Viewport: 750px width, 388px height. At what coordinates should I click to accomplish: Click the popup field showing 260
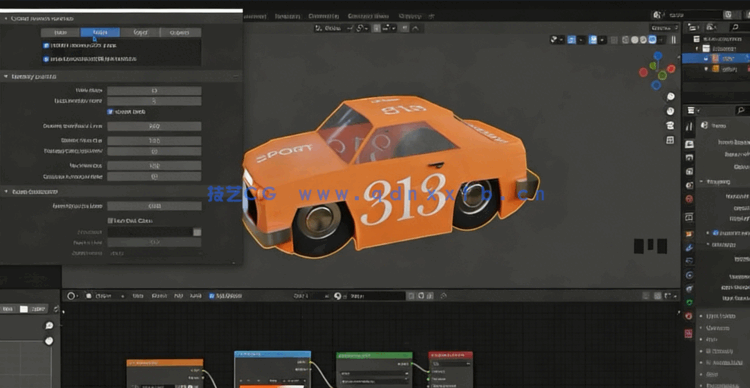click(x=154, y=126)
